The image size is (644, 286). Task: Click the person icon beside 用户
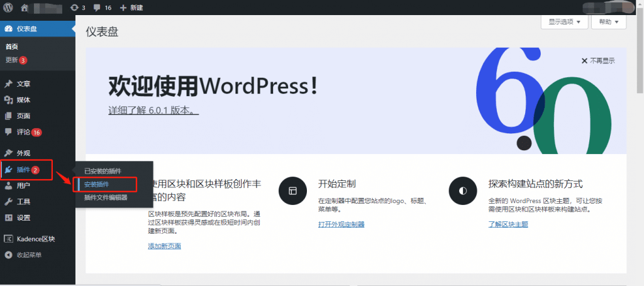click(x=8, y=186)
